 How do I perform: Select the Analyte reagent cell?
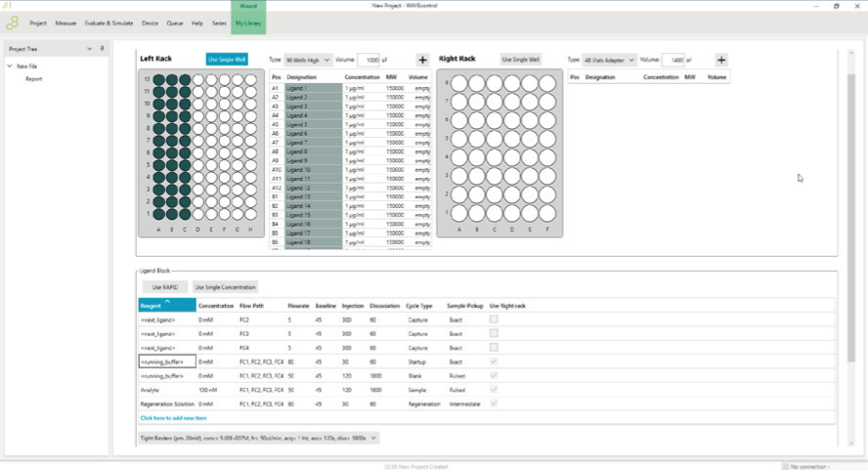pos(167,390)
